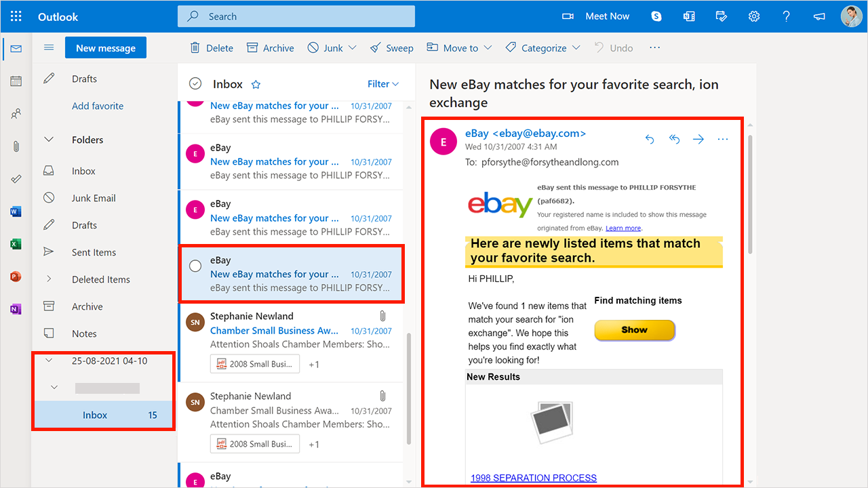Open the Help question mark

point(787,16)
